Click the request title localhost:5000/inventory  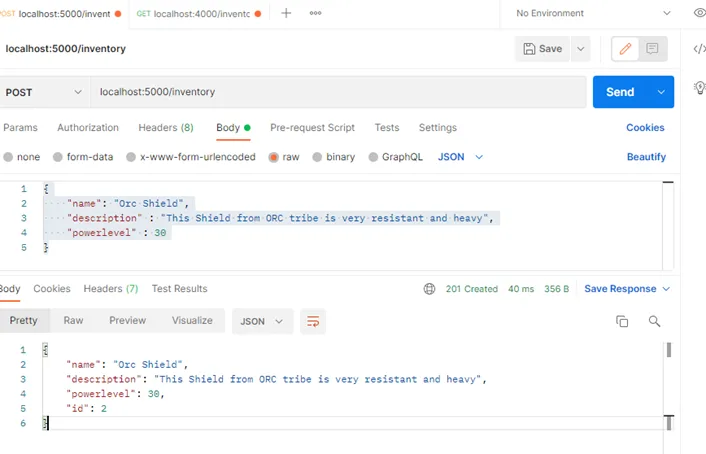(x=66, y=49)
